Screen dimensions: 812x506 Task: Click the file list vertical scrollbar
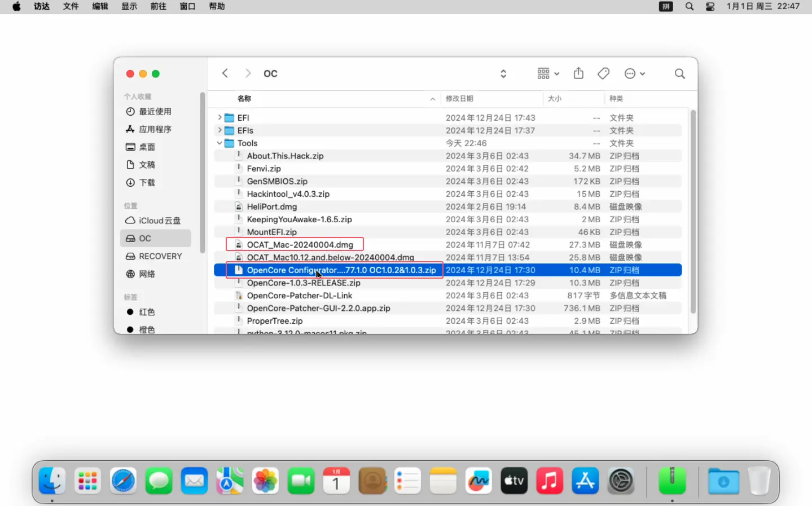click(x=693, y=212)
